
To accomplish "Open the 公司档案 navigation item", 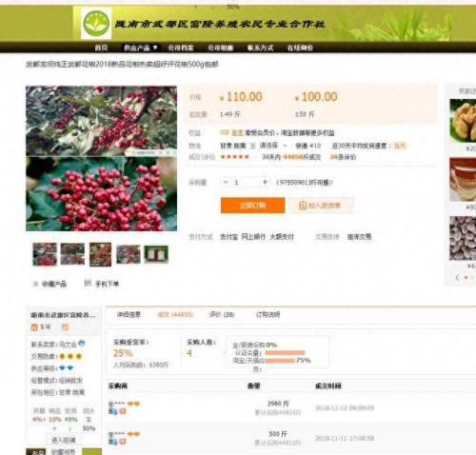I will (x=181, y=48).
